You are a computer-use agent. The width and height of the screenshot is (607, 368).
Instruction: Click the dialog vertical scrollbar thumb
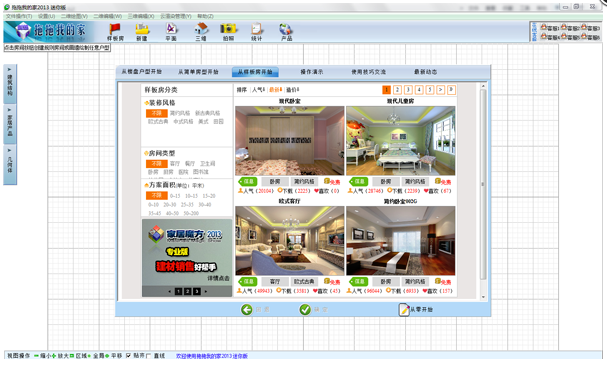[x=483, y=184]
